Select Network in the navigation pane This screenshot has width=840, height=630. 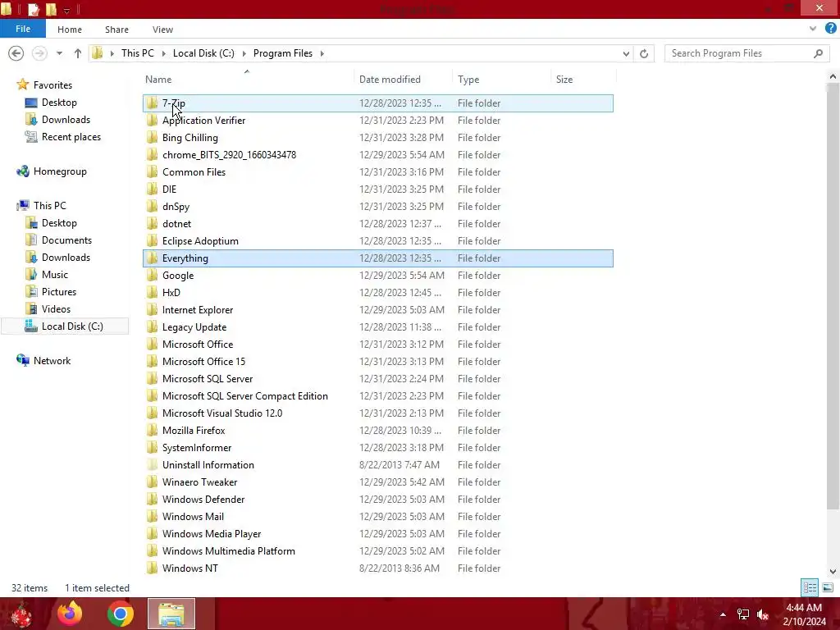click(52, 361)
